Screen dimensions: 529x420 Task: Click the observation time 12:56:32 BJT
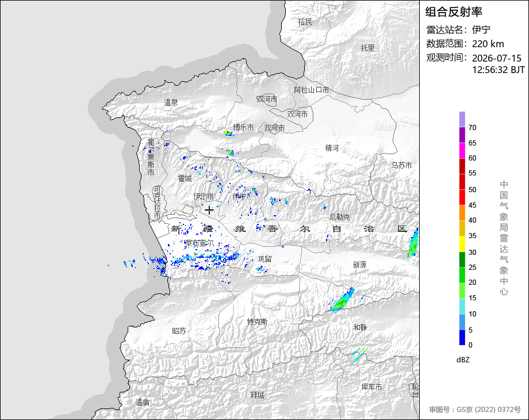[x=499, y=70]
